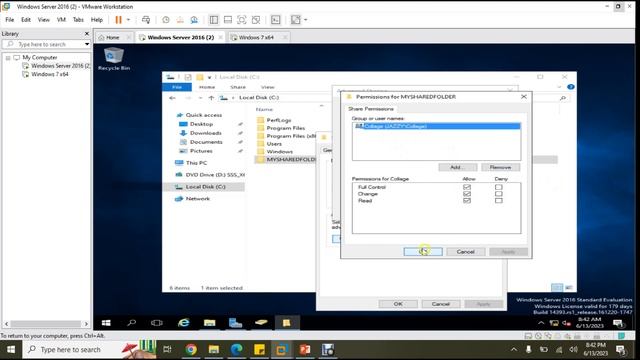640x360 pixels.
Task: Open Internet Explorer on guest taskbar
Action: (184, 323)
